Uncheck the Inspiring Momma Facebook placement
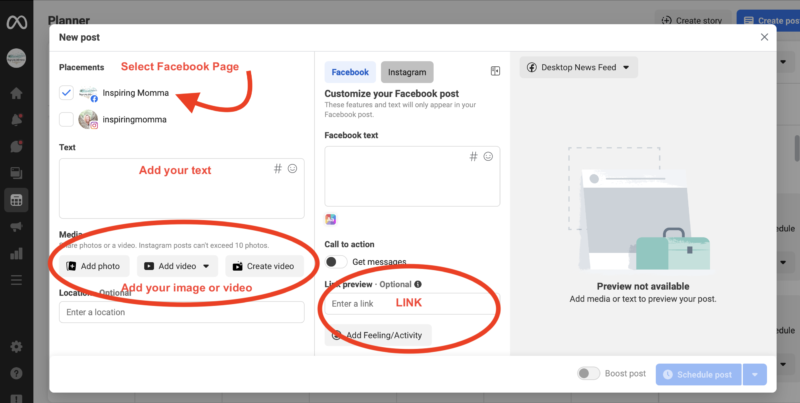 pos(66,93)
